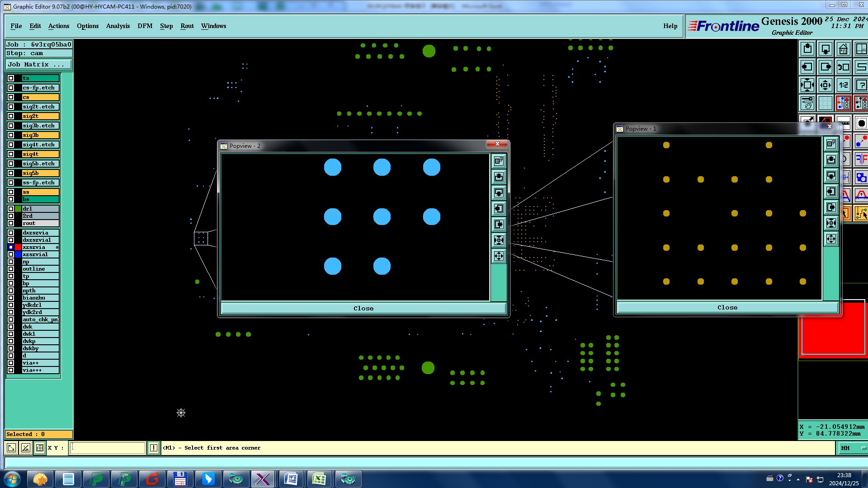Click the 1:2 zoom scale icon
Screen dimensions: 868x488
click(x=843, y=85)
